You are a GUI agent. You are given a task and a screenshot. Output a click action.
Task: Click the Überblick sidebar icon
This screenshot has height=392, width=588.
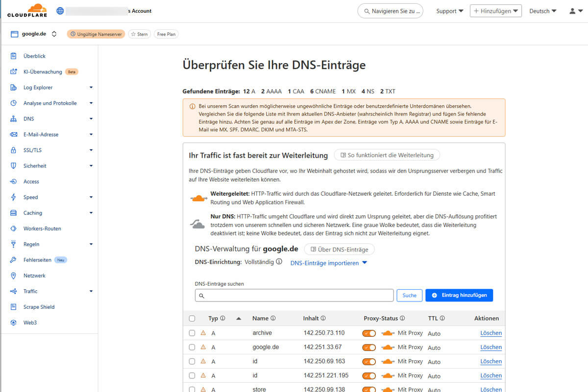[14, 56]
